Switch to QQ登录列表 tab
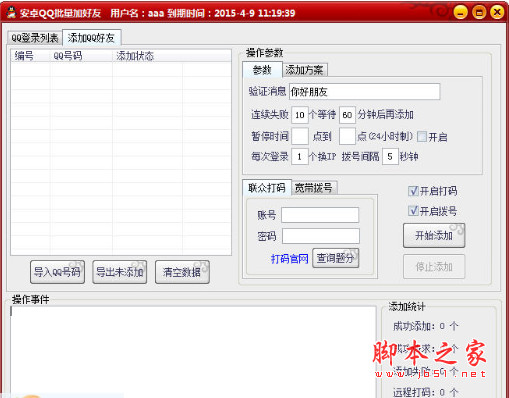Screen dimensions: 509x398 point(35,38)
